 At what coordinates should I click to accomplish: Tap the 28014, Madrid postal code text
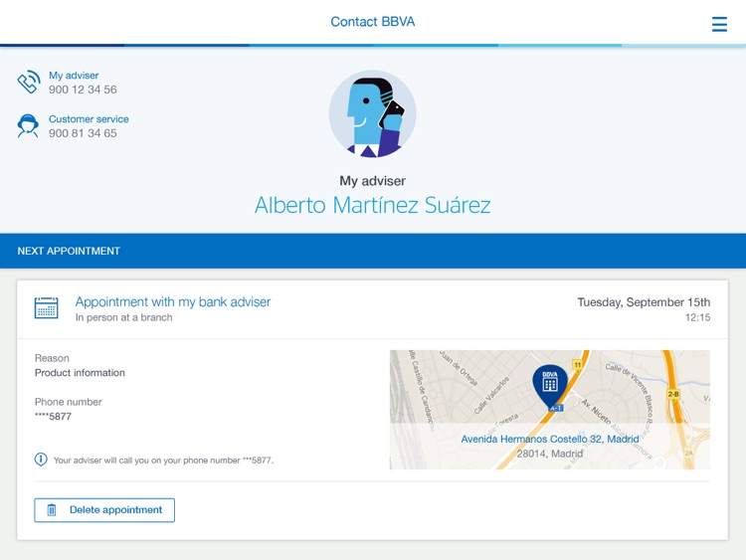pos(550,454)
